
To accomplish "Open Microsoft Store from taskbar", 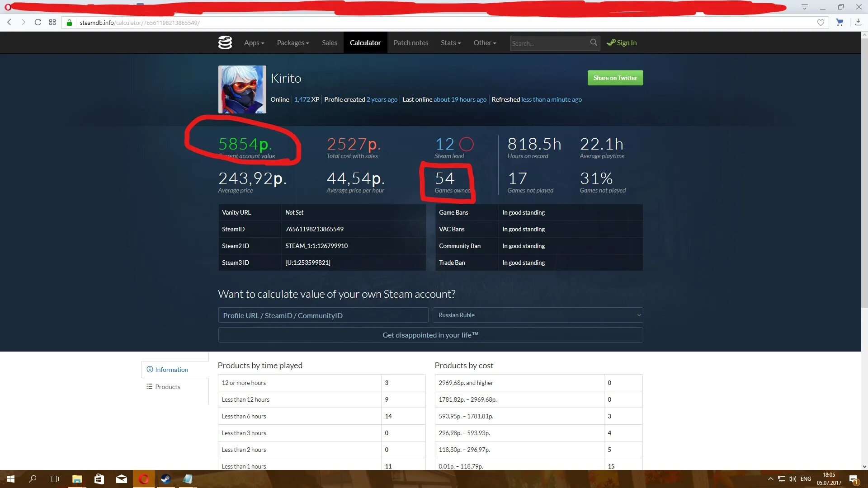I will tap(99, 479).
